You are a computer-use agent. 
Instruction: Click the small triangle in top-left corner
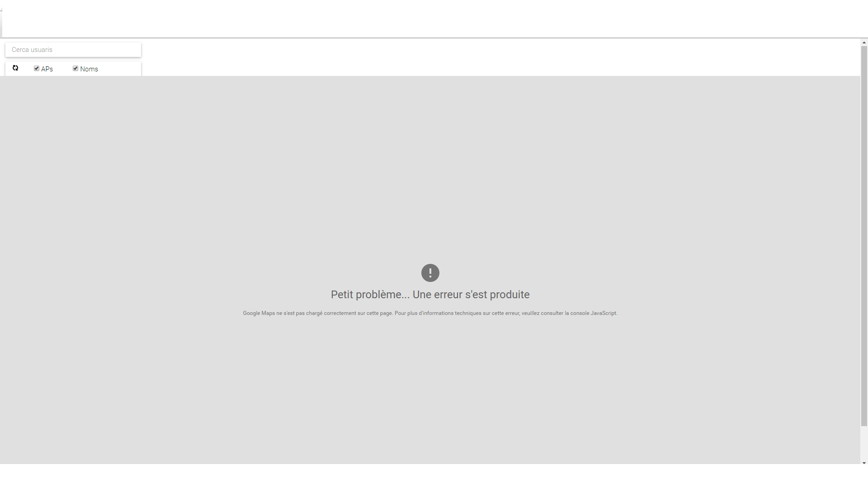1,10
